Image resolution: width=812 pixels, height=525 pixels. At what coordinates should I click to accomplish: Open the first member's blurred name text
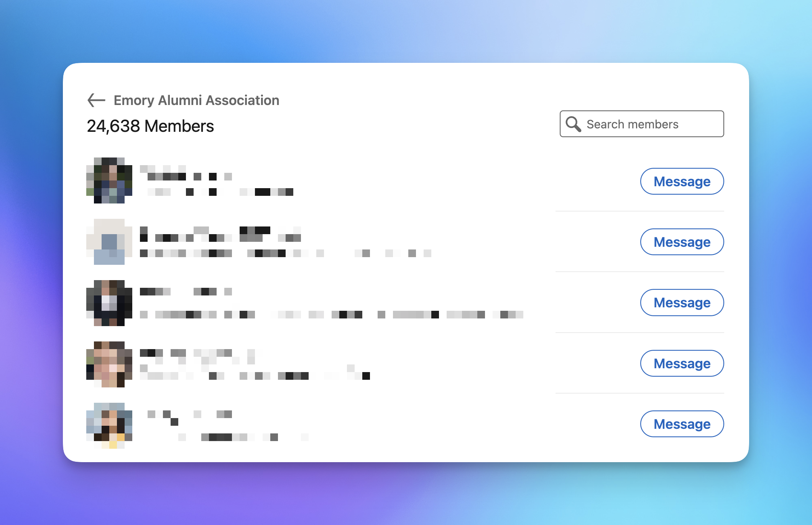tap(186, 172)
